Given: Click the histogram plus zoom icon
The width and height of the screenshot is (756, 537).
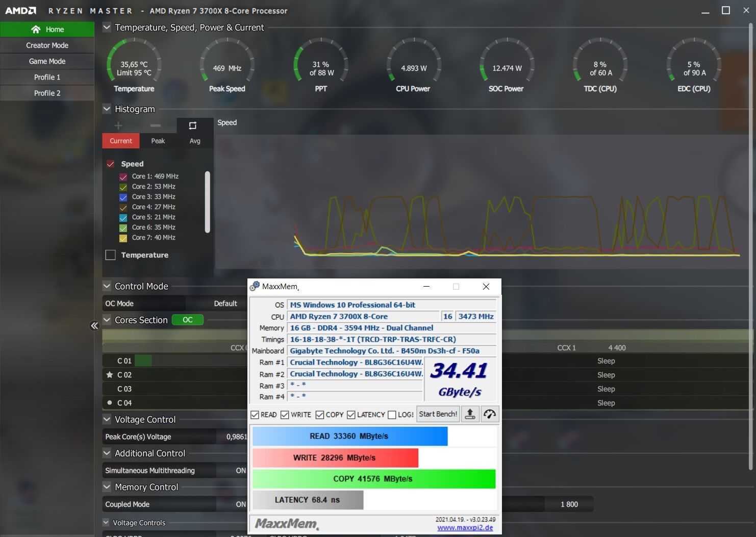Looking at the screenshot, I should (118, 125).
